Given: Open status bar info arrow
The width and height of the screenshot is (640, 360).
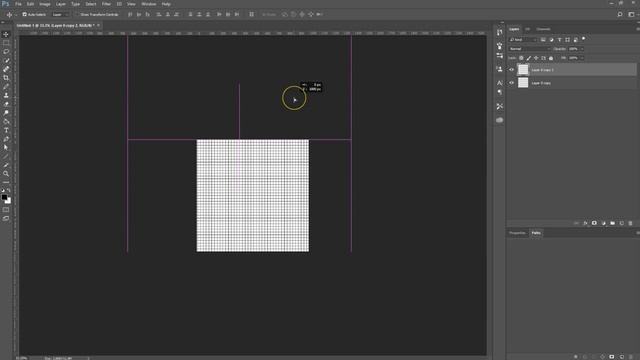Looking at the screenshot, I should click(x=89, y=358).
